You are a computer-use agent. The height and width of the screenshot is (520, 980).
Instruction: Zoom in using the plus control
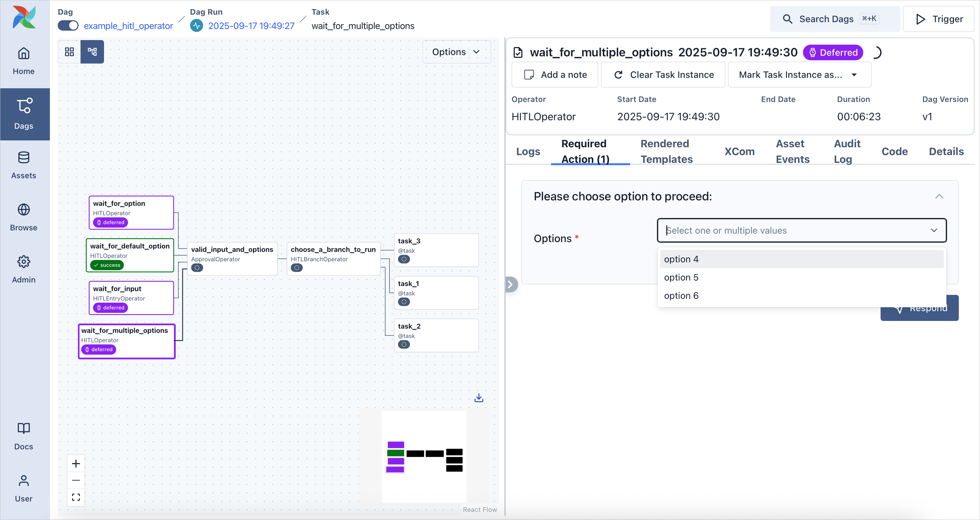pos(76,463)
